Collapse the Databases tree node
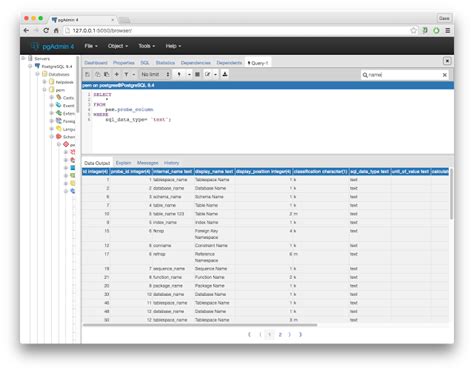The height and width of the screenshot is (372, 474). point(37,74)
